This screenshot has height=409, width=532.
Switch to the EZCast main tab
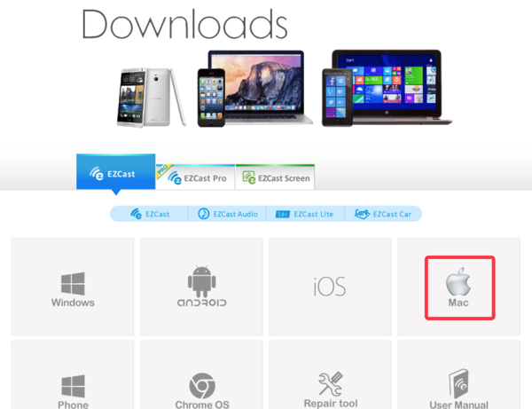[x=116, y=172]
